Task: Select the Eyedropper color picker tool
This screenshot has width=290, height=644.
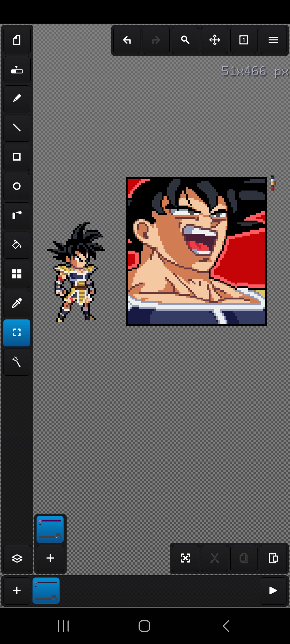Action: [17, 303]
